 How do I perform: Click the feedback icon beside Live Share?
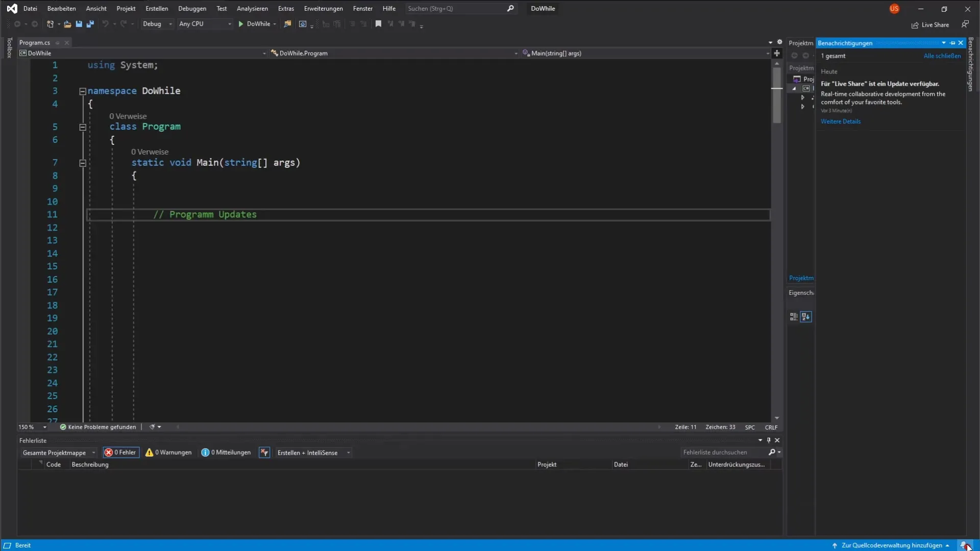coord(965,24)
